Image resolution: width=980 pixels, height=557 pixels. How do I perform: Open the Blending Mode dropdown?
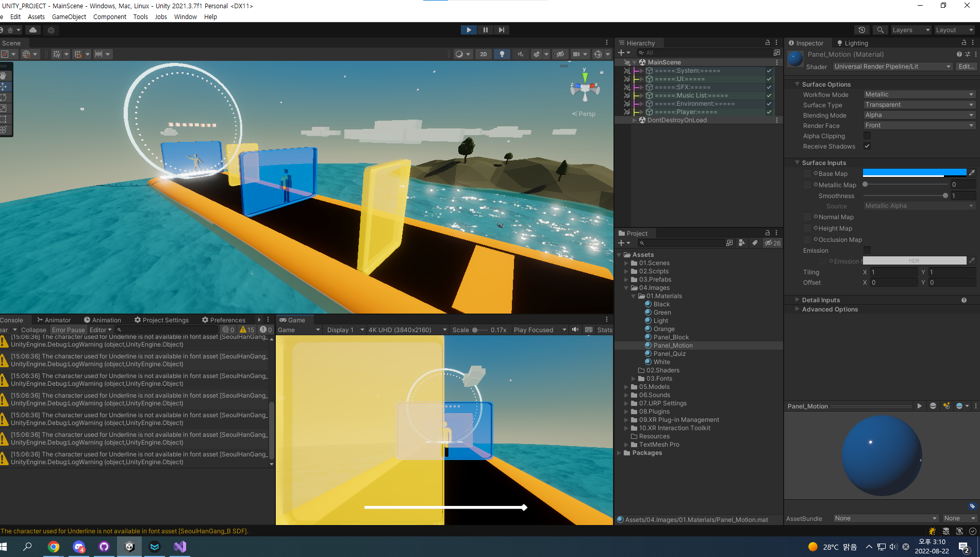[x=920, y=115]
